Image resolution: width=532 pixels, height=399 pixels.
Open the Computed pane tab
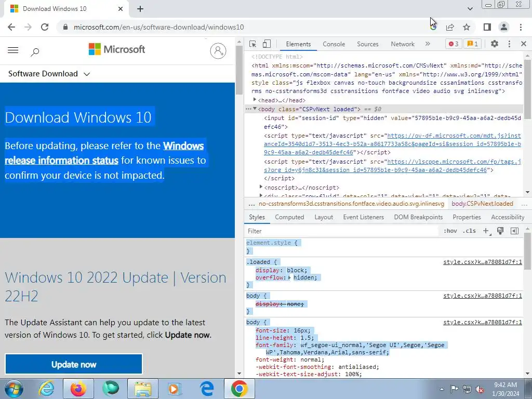pos(289,217)
